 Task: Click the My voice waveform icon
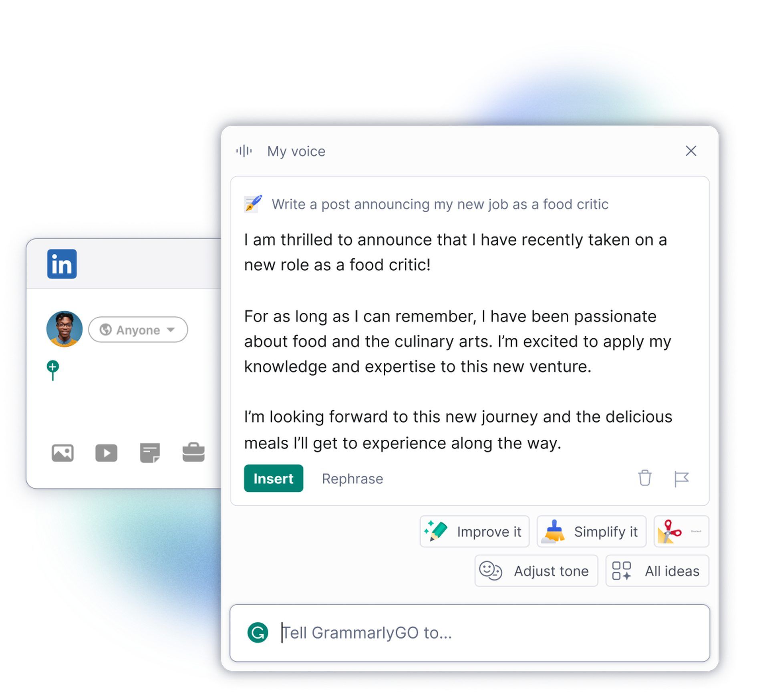coord(246,151)
